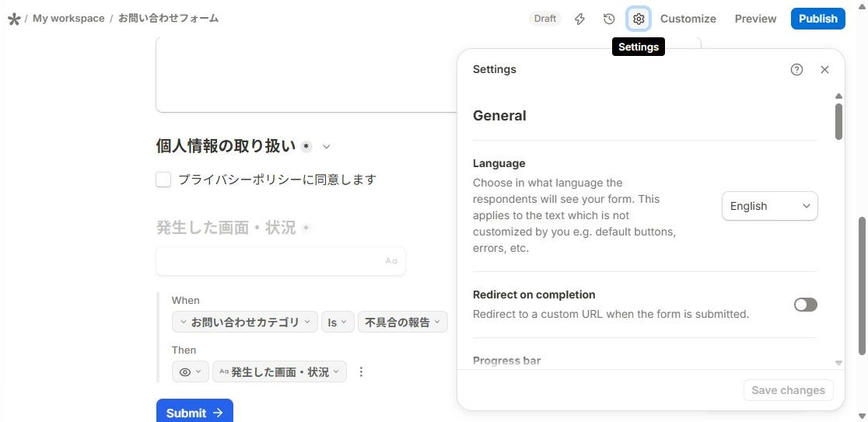Expand the chevron beside 個人情報の取り扱い
This screenshot has height=422, width=868.
coord(326,147)
